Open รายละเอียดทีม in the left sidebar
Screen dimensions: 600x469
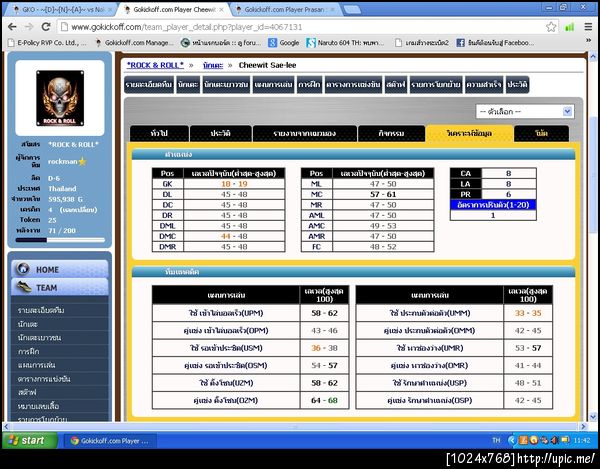pyautogui.click(x=41, y=310)
